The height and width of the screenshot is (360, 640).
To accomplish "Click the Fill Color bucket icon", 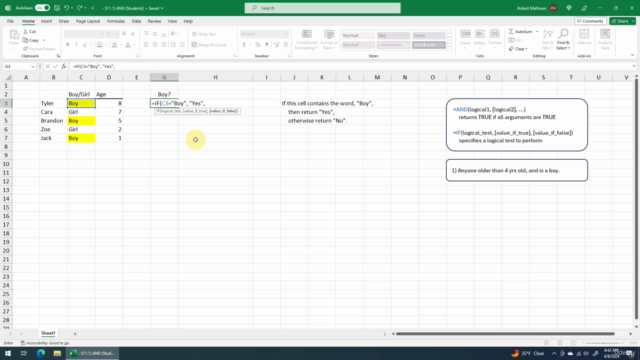I will tap(115, 45).
